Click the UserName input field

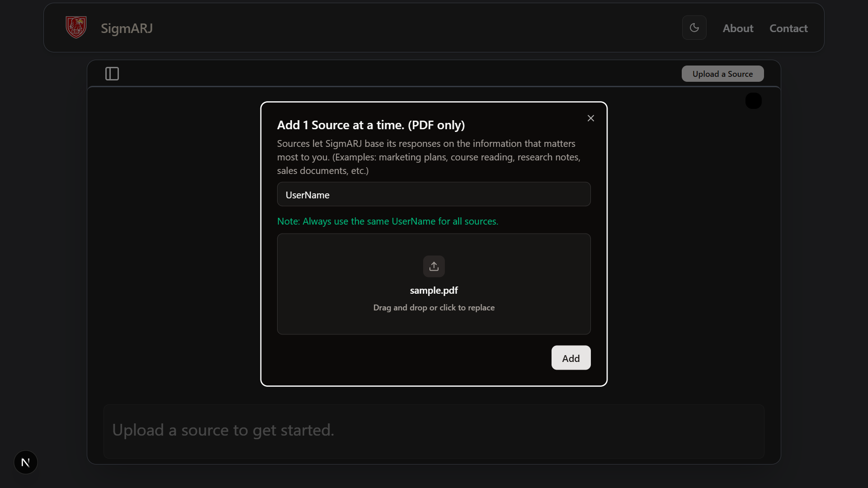pyautogui.click(x=434, y=194)
